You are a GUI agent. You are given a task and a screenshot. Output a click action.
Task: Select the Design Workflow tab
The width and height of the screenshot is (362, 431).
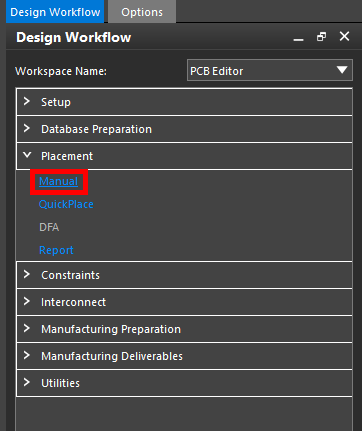coord(55,12)
